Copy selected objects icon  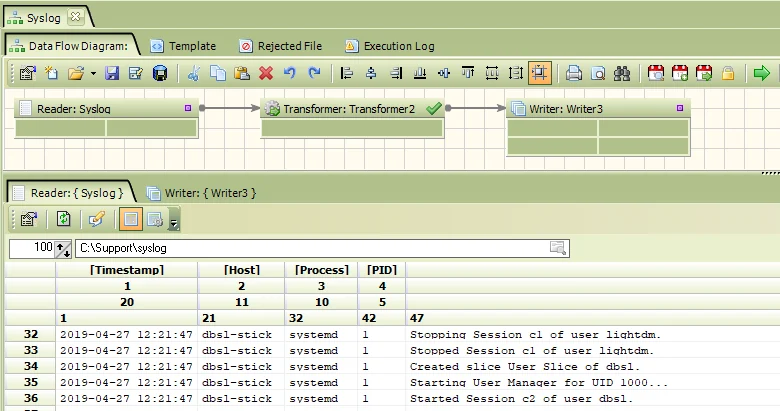click(217, 74)
